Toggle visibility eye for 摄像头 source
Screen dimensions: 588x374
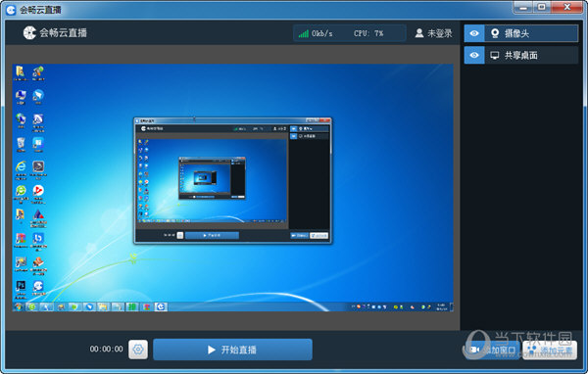pyautogui.click(x=474, y=33)
